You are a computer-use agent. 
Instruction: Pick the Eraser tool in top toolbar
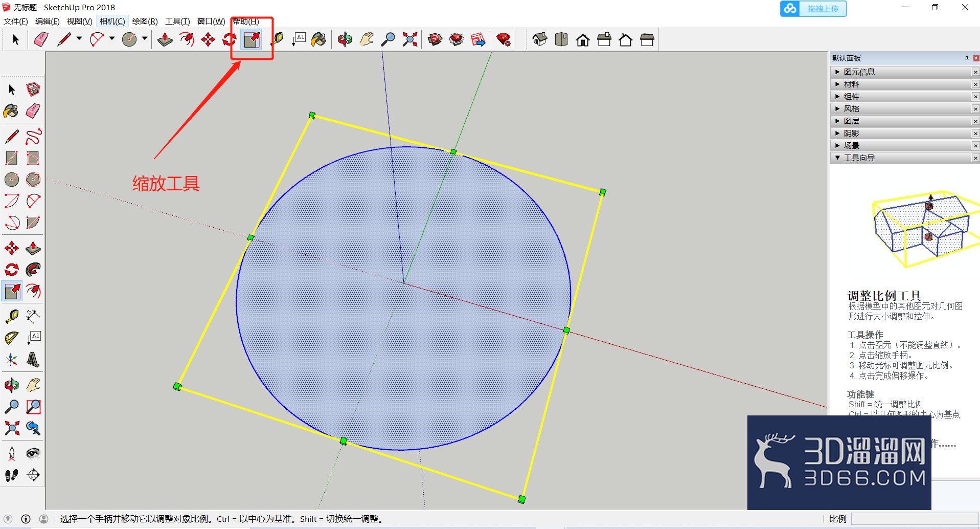pos(41,39)
